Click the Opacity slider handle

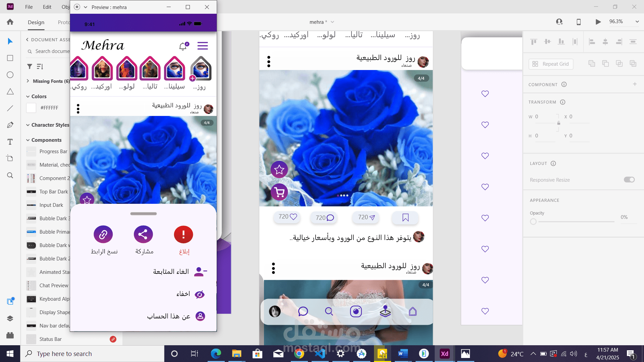tap(533, 222)
